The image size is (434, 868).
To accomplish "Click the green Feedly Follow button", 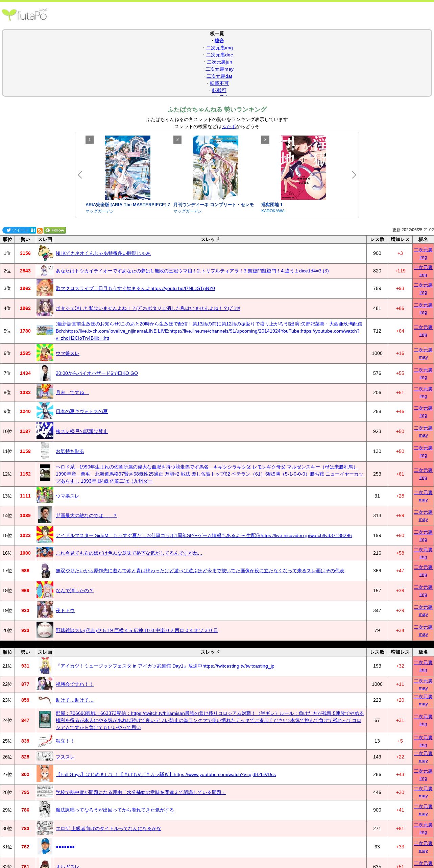I will tap(55, 230).
